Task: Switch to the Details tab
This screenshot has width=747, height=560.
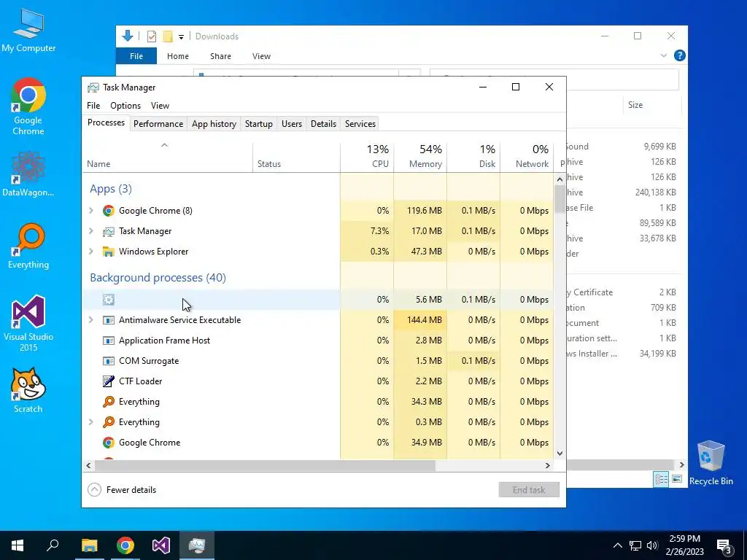Action: click(323, 124)
